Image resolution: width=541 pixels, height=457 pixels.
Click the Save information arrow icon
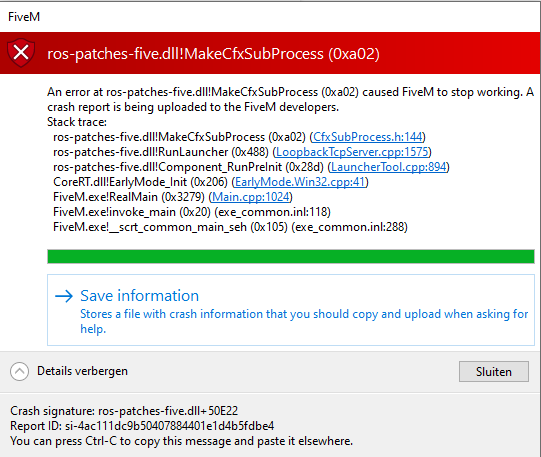[x=64, y=296]
